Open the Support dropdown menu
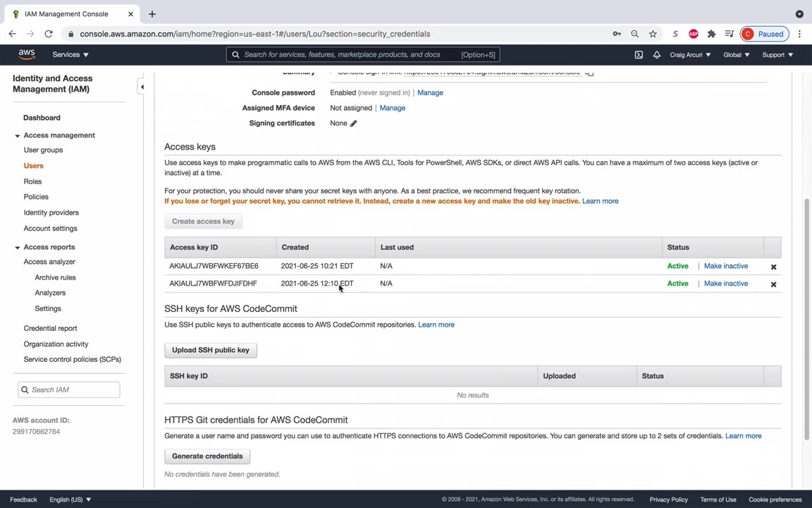This screenshot has width=812, height=508. tap(777, 54)
